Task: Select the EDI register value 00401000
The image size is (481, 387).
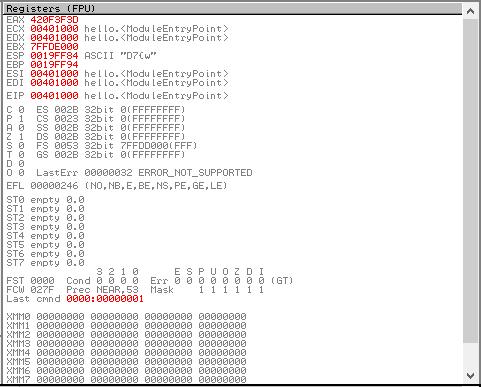Action: (x=54, y=83)
